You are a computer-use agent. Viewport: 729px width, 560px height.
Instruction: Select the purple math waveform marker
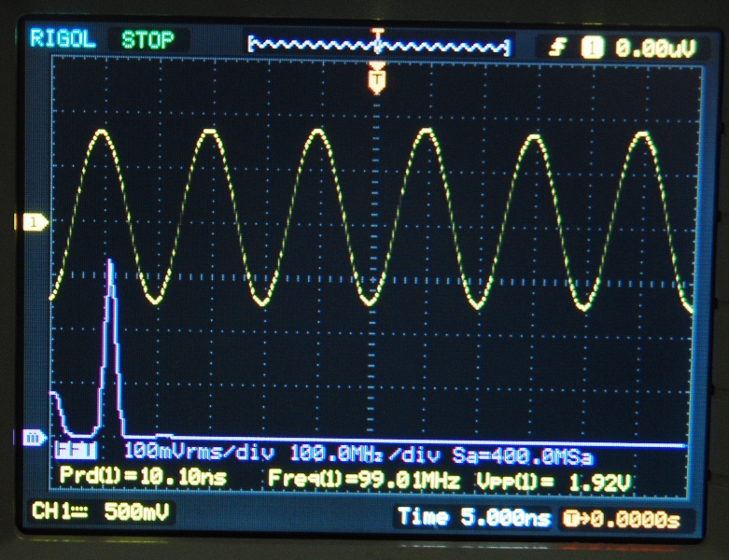(35, 437)
